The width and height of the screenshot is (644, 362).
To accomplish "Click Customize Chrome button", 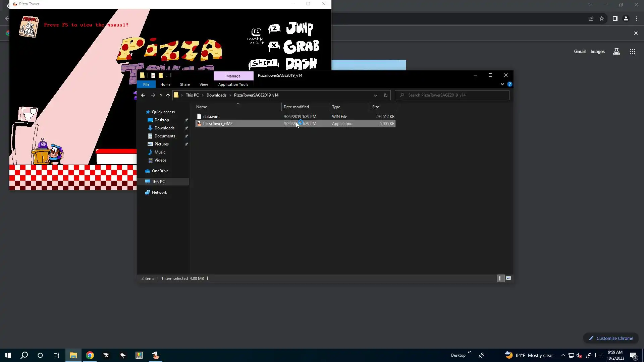I will (x=611, y=338).
